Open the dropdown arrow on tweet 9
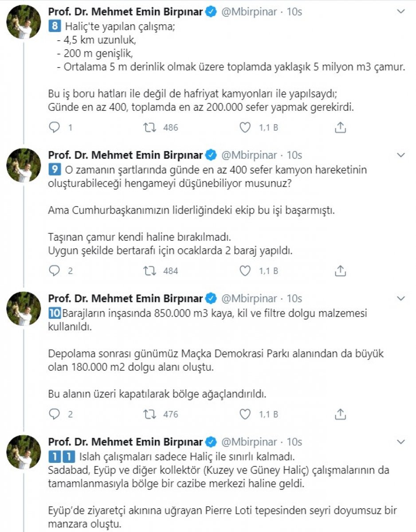416x532 pixels. (x=402, y=155)
